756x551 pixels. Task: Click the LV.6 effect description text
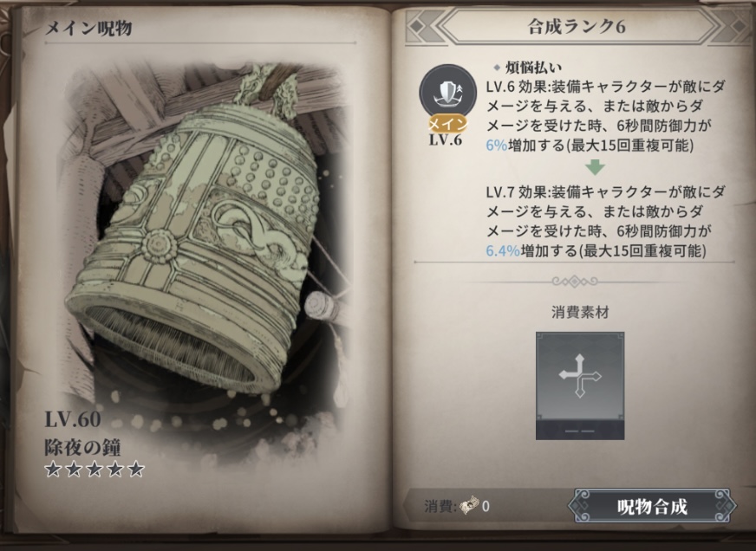tap(605, 116)
